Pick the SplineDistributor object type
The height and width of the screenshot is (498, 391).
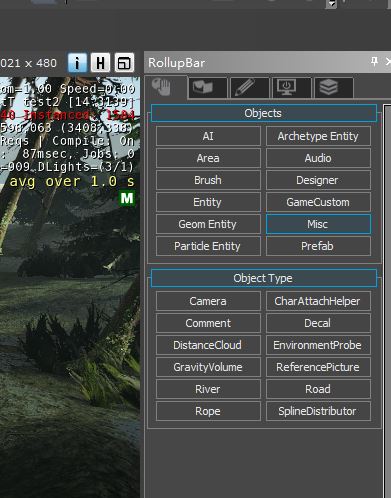tap(318, 411)
